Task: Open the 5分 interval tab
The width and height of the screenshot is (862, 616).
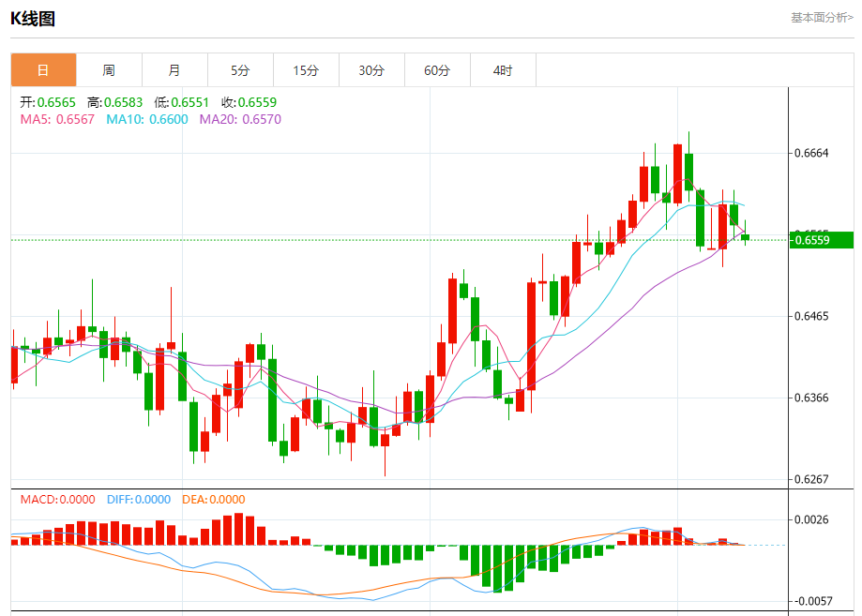Action: click(240, 70)
